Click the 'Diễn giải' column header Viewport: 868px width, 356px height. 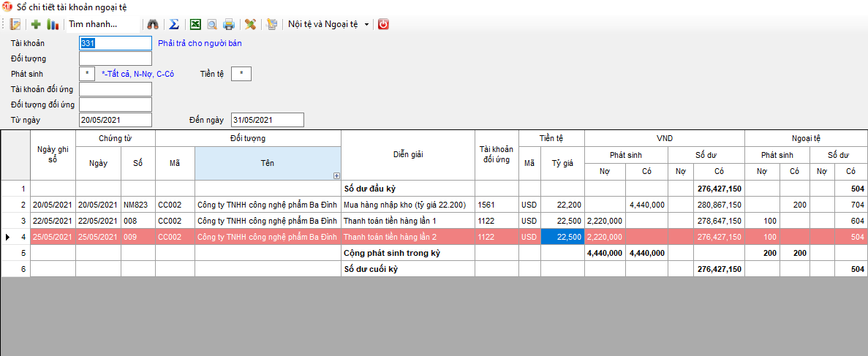(408, 154)
